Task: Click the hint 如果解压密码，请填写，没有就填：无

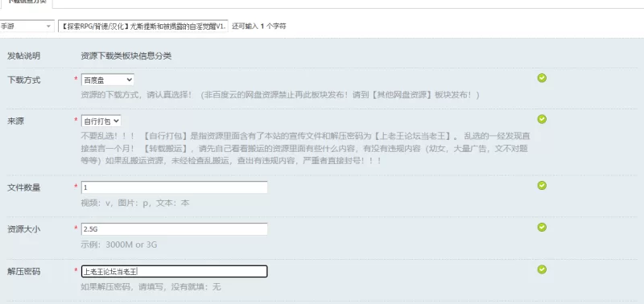Action: point(151,287)
